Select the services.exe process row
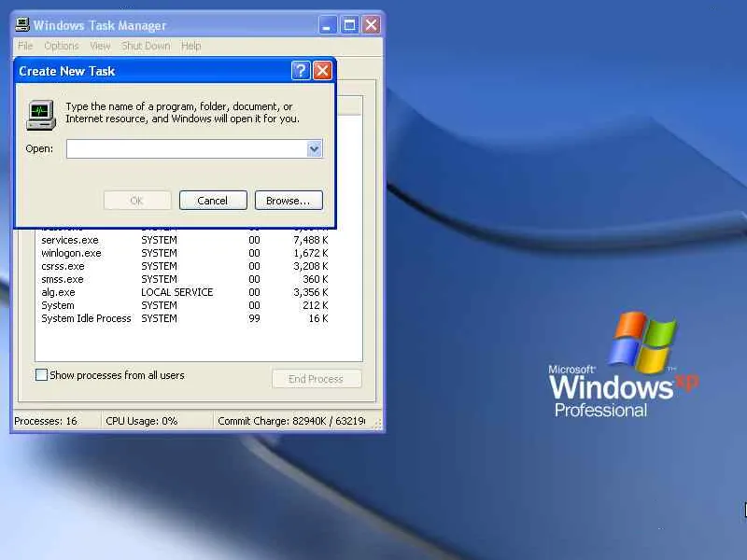This screenshot has height=560, width=747. click(x=184, y=240)
